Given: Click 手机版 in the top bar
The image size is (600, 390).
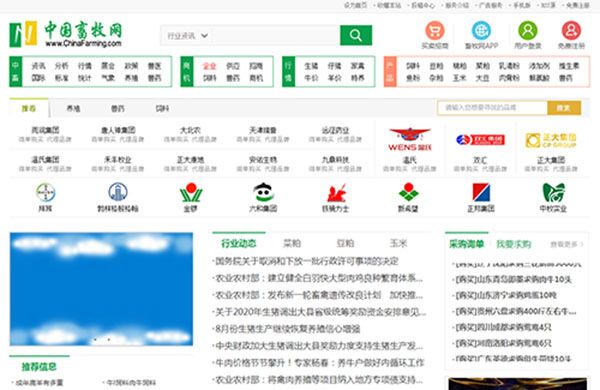Looking at the screenshot, I should 522,5.
